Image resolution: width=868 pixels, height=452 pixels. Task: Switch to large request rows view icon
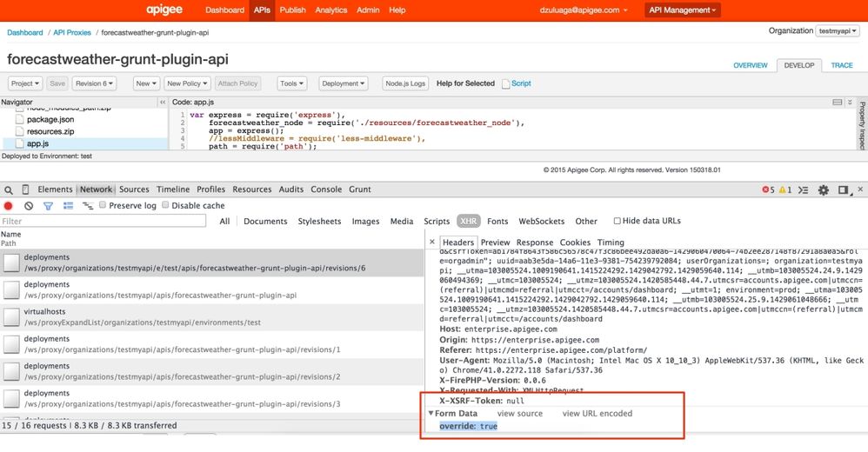[68, 206]
